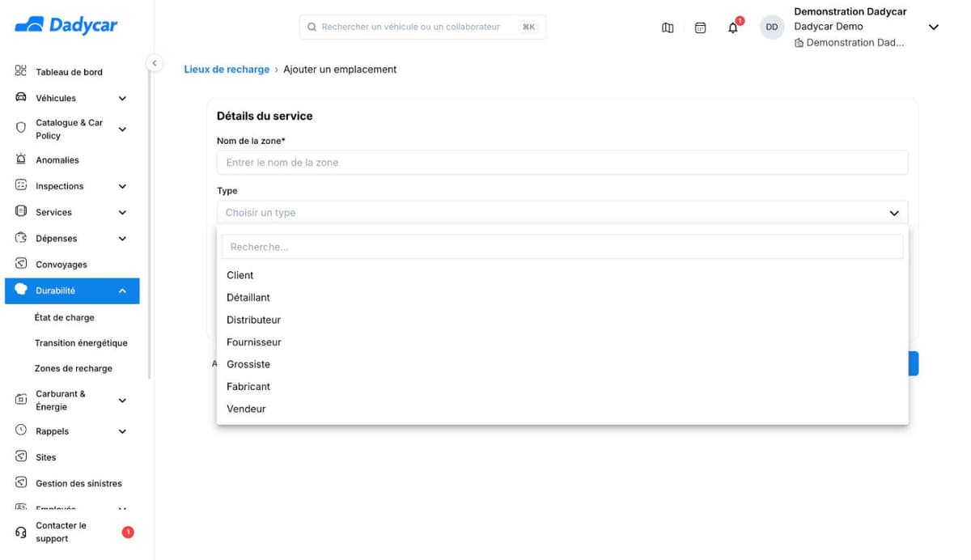Click the Véhicules car icon
971x560 pixels.
coord(21,97)
